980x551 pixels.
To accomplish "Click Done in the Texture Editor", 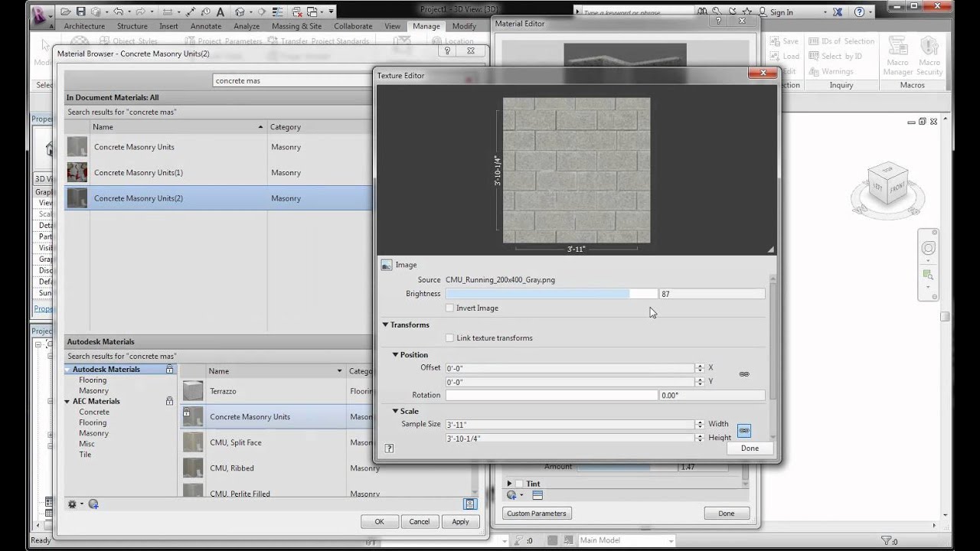I will (x=750, y=448).
